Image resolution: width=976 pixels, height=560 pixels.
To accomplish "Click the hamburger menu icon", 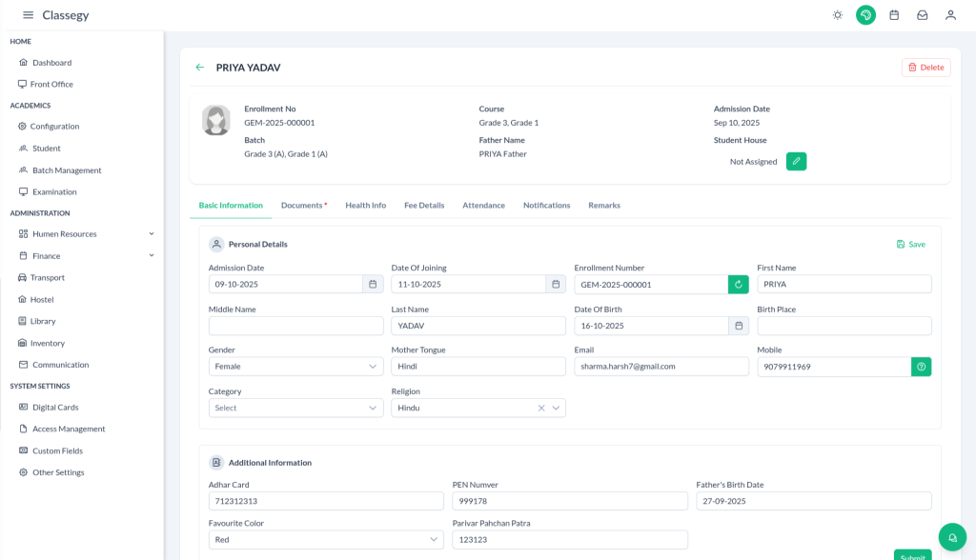I will tap(28, 15).
